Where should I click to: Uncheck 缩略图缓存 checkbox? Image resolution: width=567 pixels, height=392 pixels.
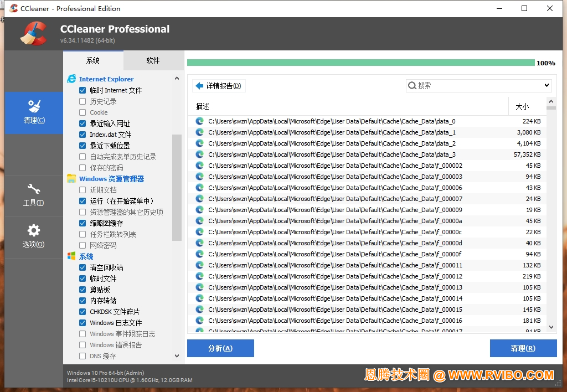coord(83,223)
